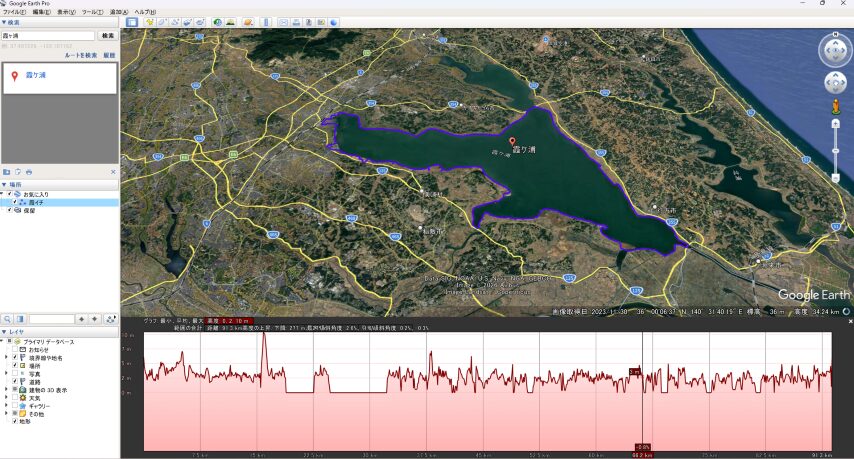854x459 pixels.
Task: Open the historical imagery clock tool
Action: click(217, 21)
